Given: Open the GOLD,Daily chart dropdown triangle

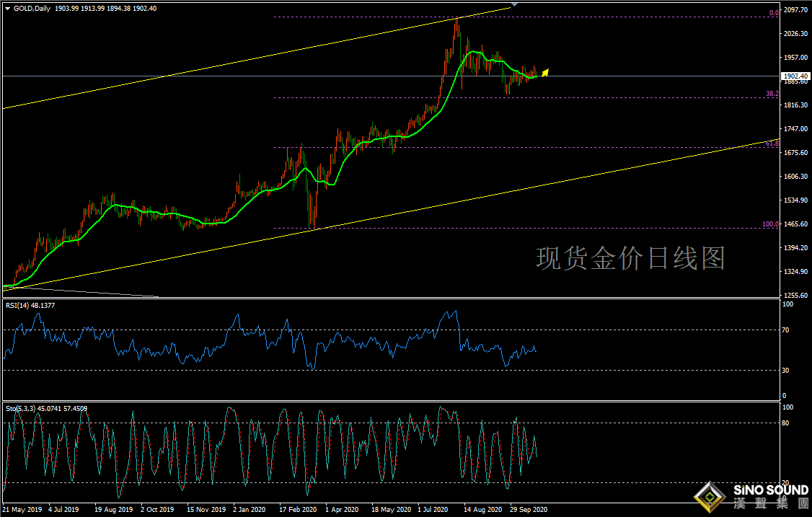Looking at the screenshot, I should [x=6, y=8].
